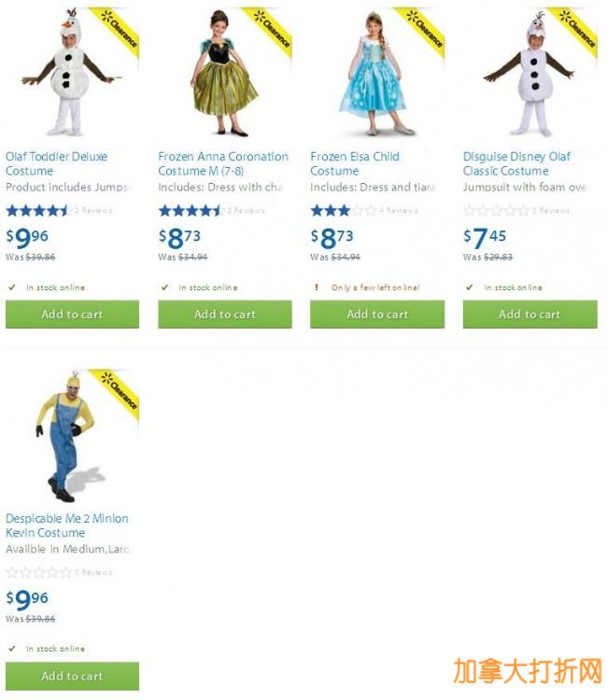The image size is (607, 700).
Task: Add Olaf Toddler Deluxe Costume to cart
Action: click(x=72, y=315)
